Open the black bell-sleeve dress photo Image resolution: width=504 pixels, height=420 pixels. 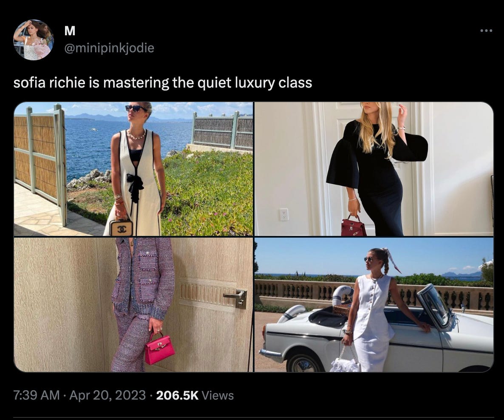[x=374, y=169]
